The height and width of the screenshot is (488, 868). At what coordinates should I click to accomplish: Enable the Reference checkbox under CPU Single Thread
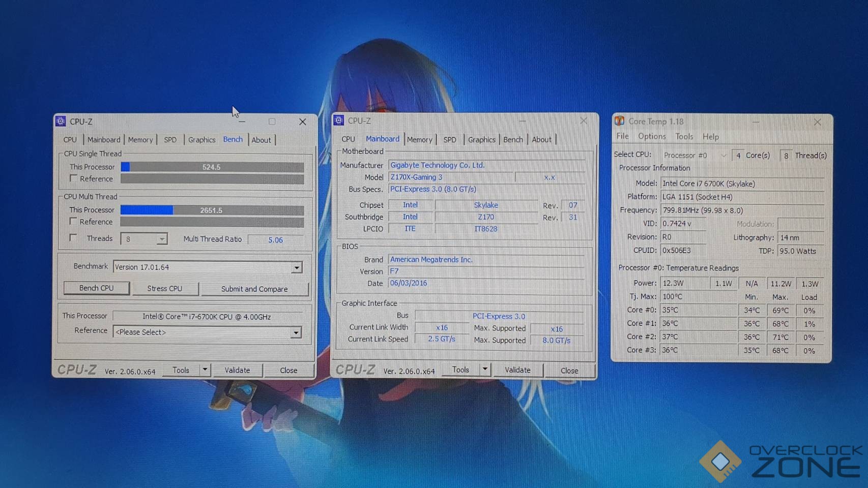(74, 178)
